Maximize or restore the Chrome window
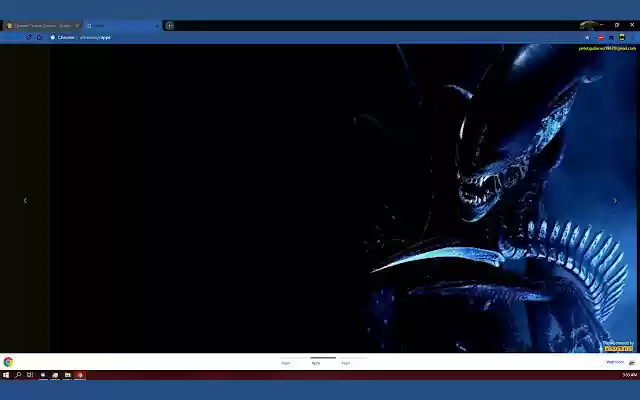Viewport: 640px width, 400px height. coord(617,25)
